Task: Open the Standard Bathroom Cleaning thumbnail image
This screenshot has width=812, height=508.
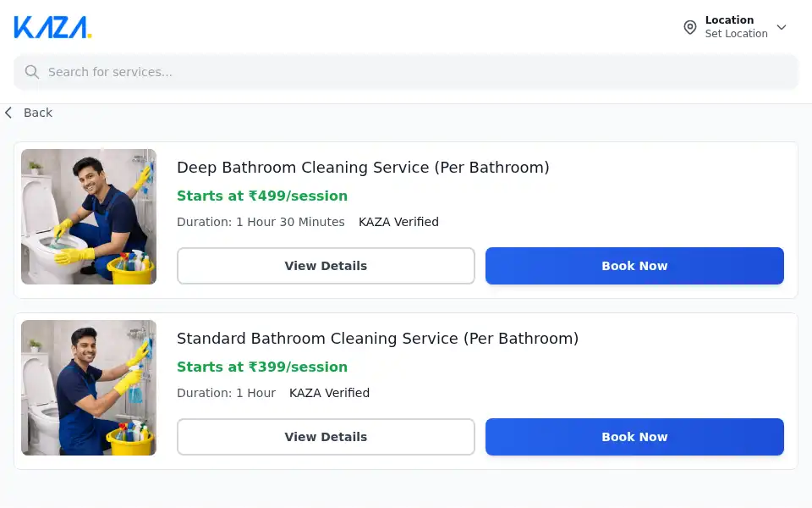Action: 89,388
